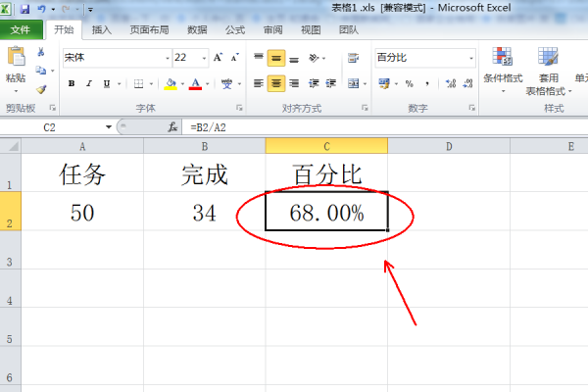Select row 3 header
Viewport: 588px width, 392px height.
(x=10, y=250)
